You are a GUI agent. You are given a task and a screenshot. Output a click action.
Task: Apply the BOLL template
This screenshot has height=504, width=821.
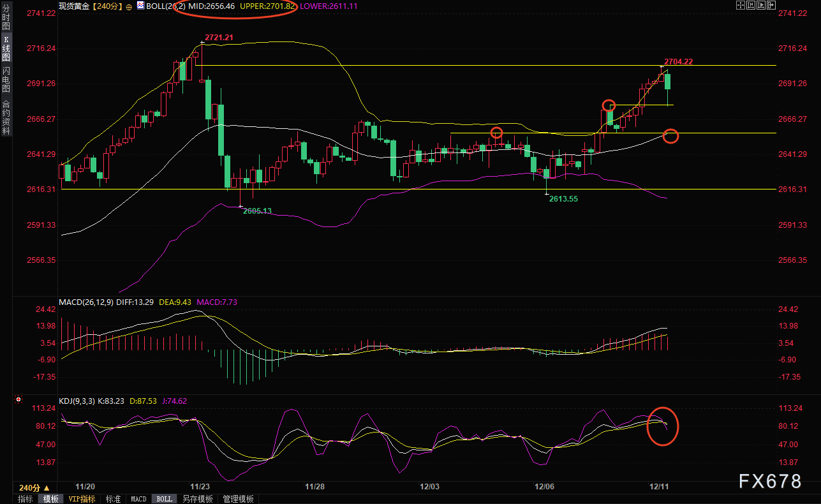164,499
